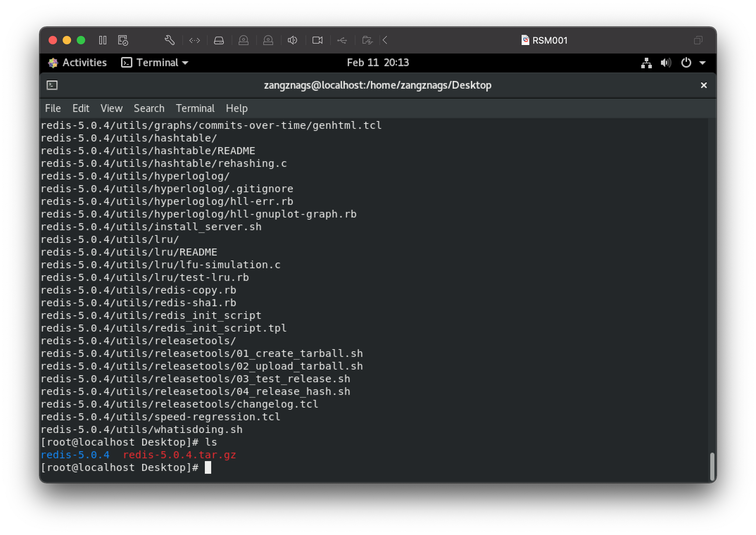Viewport: 756px width, 535px height.
Task: Click the Activities button
Action: [x=77, y=63]
